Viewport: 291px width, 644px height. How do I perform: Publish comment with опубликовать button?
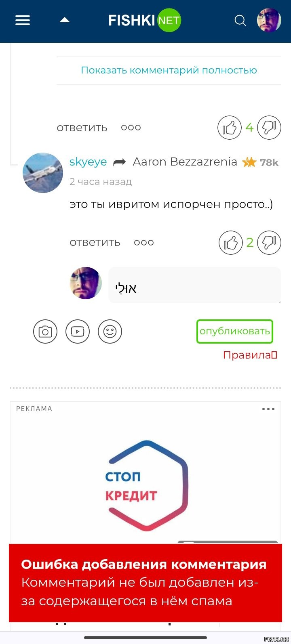[235, 331]
